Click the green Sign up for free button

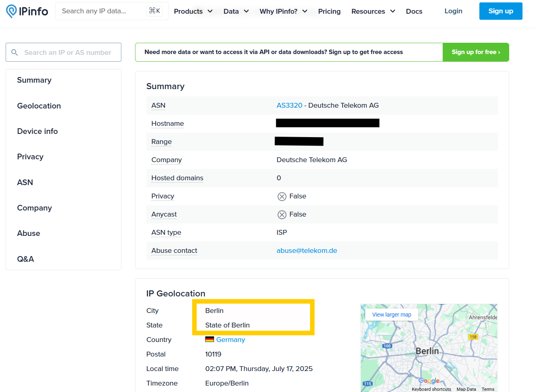point(476,52)
